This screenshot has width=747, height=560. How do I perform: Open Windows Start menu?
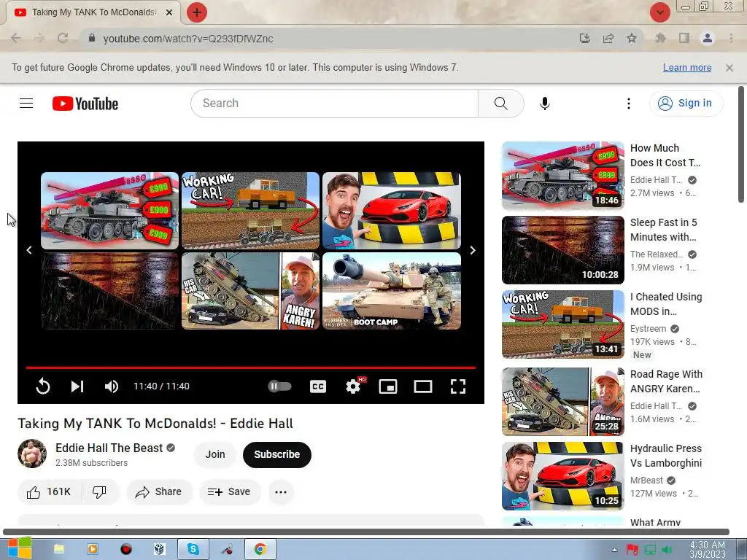(19, 548)
